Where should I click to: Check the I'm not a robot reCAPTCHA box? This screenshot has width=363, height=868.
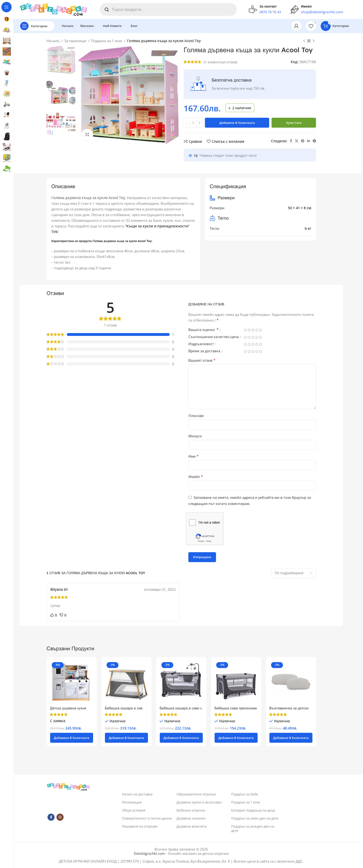(192, 522)
